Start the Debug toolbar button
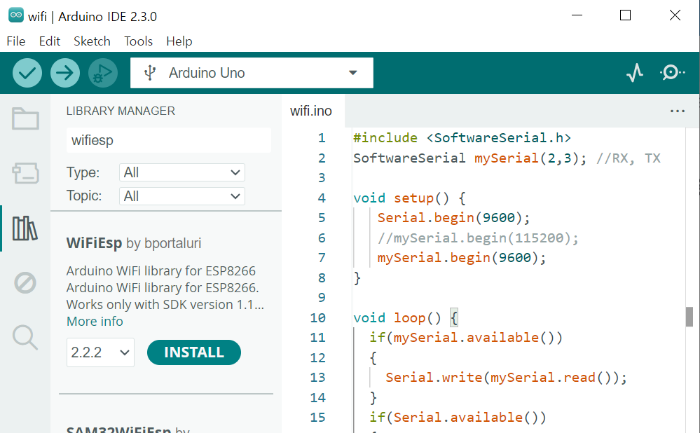700x433 pixels. pos(103,73)
